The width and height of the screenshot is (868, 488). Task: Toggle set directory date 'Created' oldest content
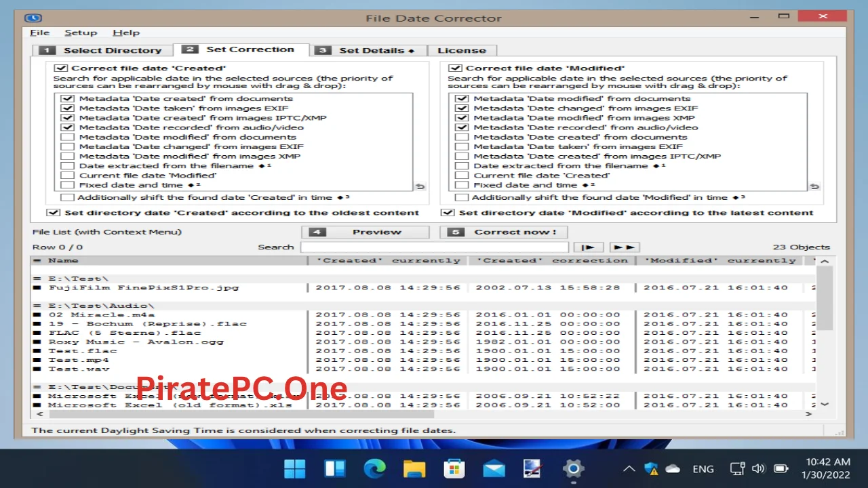point(53,212)
